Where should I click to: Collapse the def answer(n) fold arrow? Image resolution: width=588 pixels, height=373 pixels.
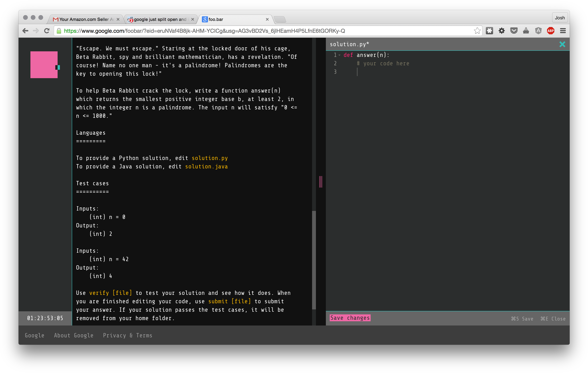339,55
